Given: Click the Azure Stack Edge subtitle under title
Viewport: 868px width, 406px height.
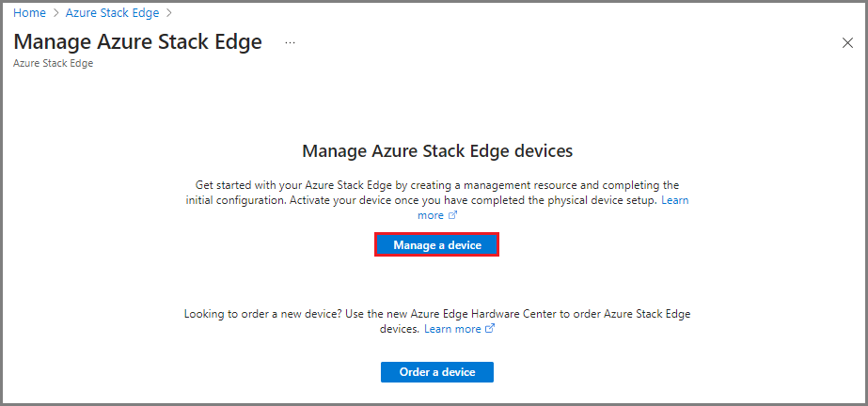Looking at the screenshot, I should 54,63.
